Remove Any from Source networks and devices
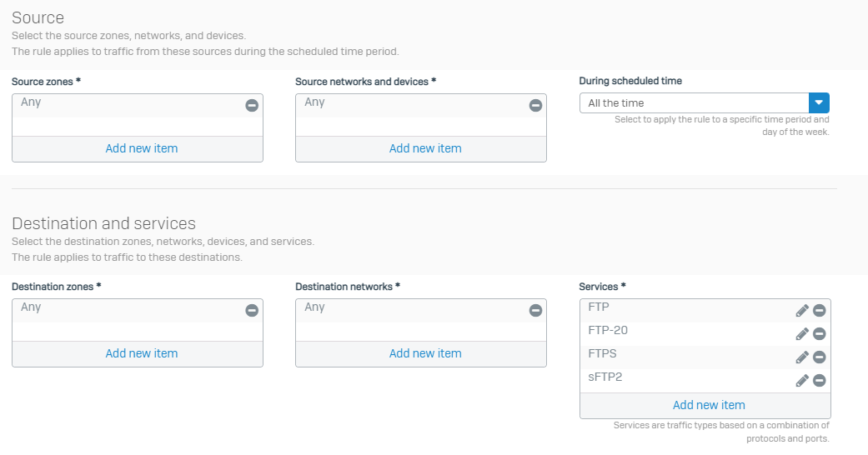This screenshot has height=455, width=868. click(535, 105)
